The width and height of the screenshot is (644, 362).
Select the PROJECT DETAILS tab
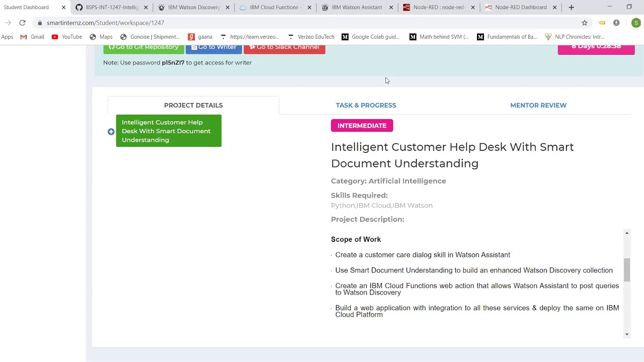tap(193, 105)
